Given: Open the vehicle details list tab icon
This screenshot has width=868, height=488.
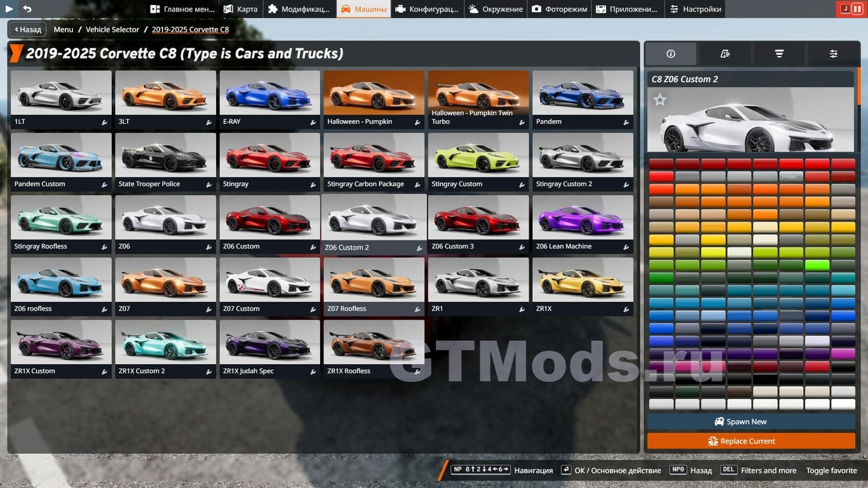Looking at the screenshot, I should click(725, 54).
